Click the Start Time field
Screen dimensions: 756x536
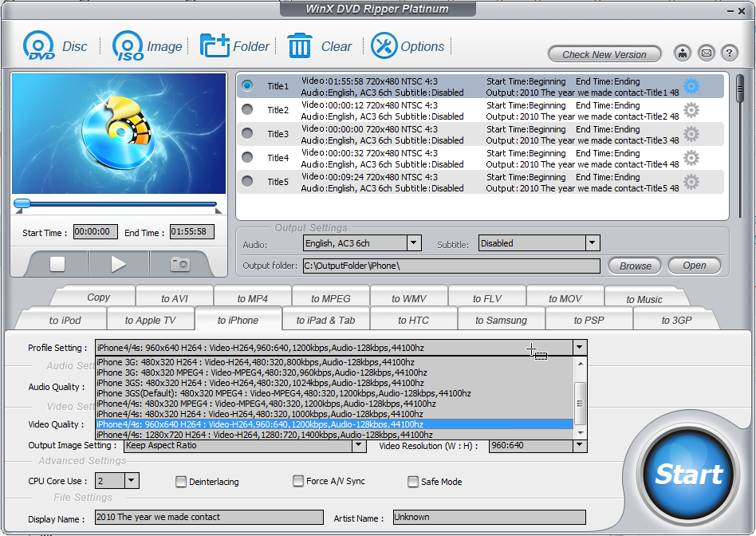96,232
